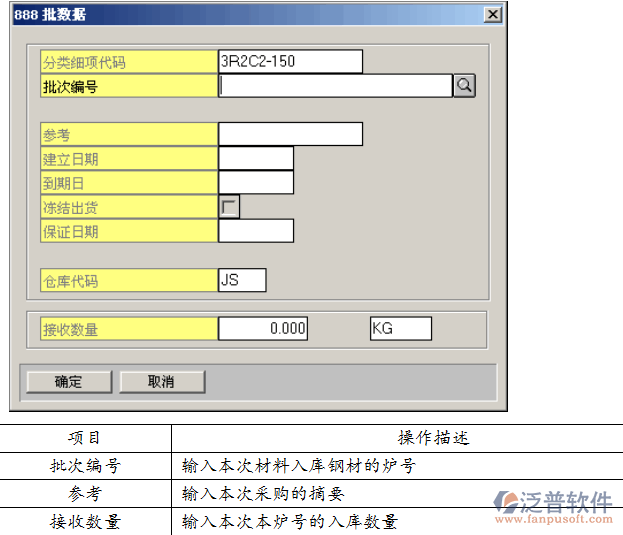Select the 到期日 date field

(256, 183)
